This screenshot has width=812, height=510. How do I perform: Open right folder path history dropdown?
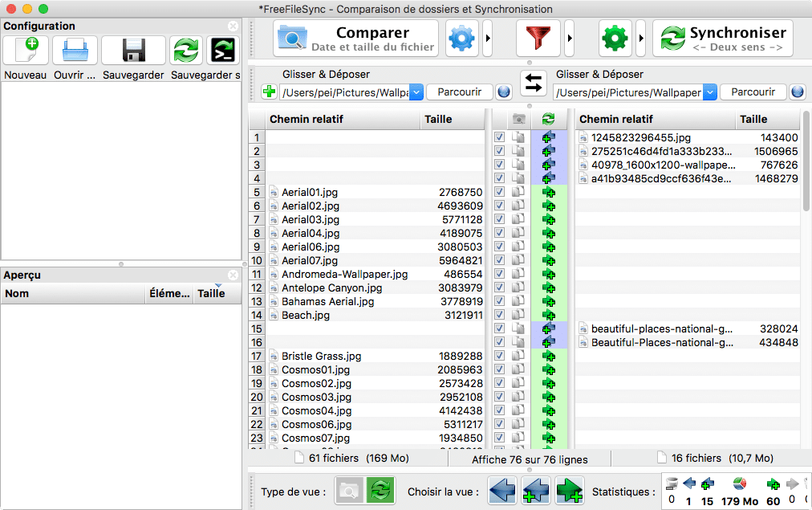(711, 92)
